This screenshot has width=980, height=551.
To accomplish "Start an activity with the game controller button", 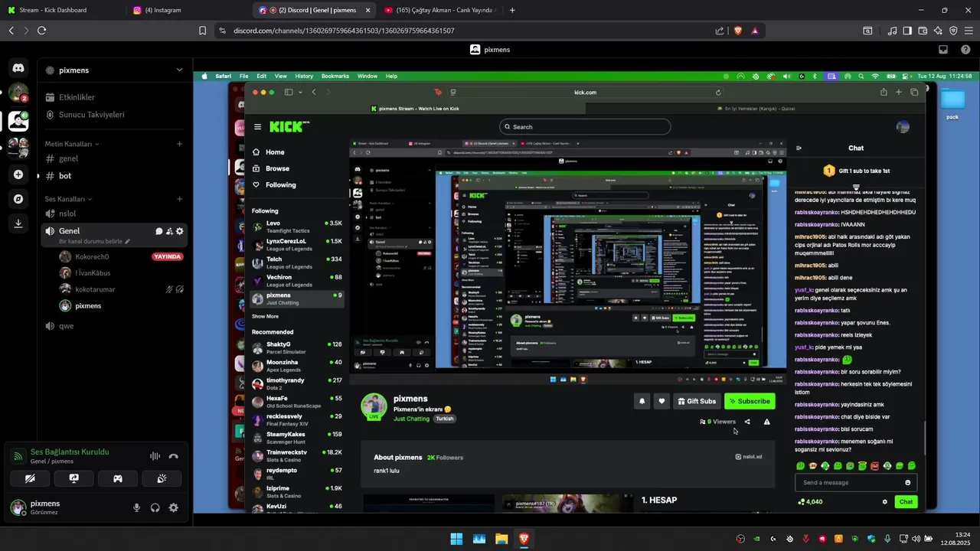I will [118, 478].
